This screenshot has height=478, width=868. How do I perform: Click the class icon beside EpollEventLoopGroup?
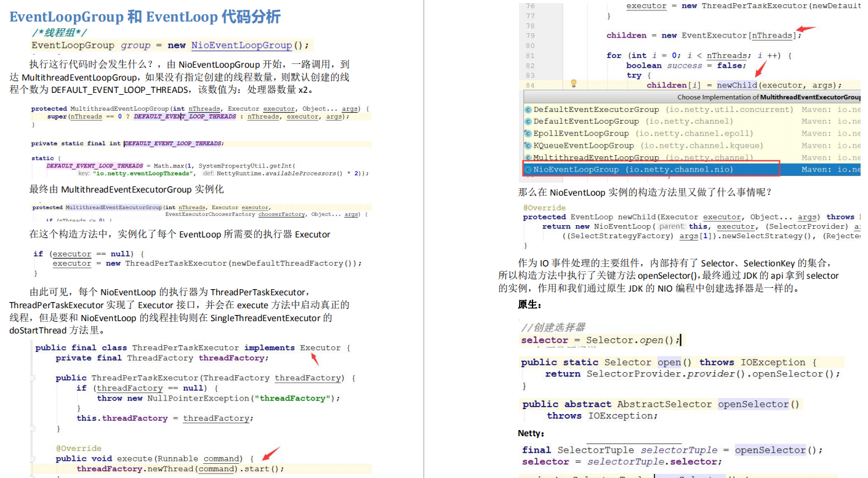[x=528, y=133]
